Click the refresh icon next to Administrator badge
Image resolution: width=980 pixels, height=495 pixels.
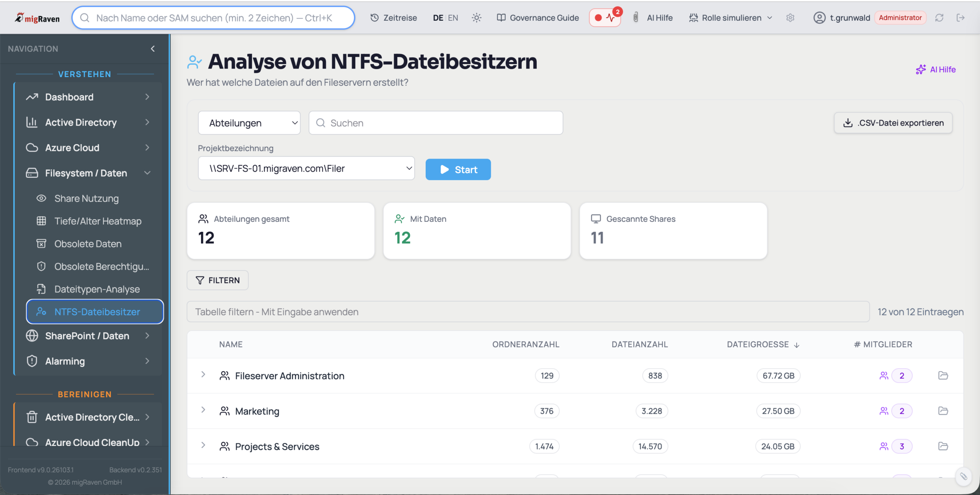(x=939, y=18)
